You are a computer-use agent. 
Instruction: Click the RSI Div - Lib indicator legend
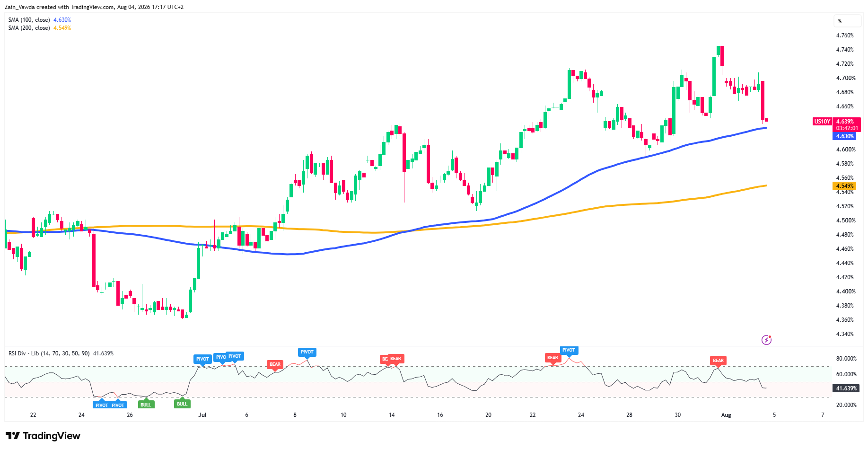coord(61,353)
